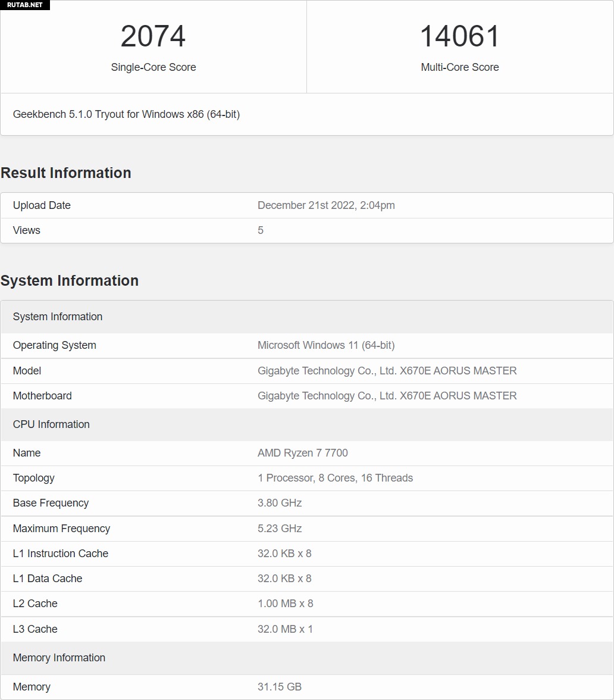Click the L2 Cache row label

[35, 604]
